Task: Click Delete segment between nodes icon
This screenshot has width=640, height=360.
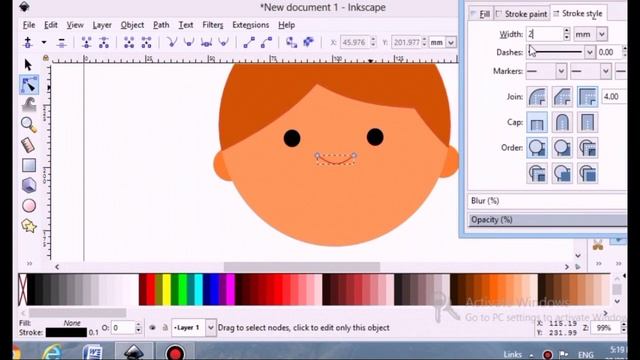Action: coord(146,42)
